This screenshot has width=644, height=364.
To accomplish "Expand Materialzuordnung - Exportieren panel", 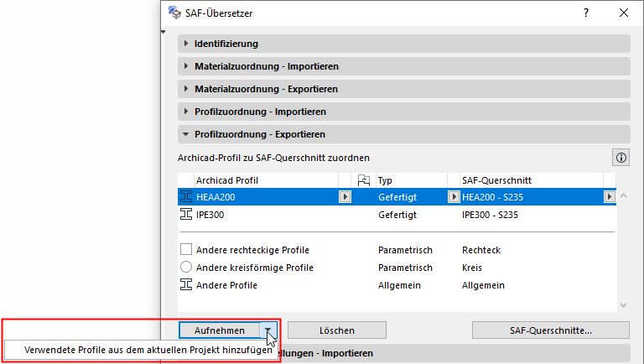I will (403, 89).
